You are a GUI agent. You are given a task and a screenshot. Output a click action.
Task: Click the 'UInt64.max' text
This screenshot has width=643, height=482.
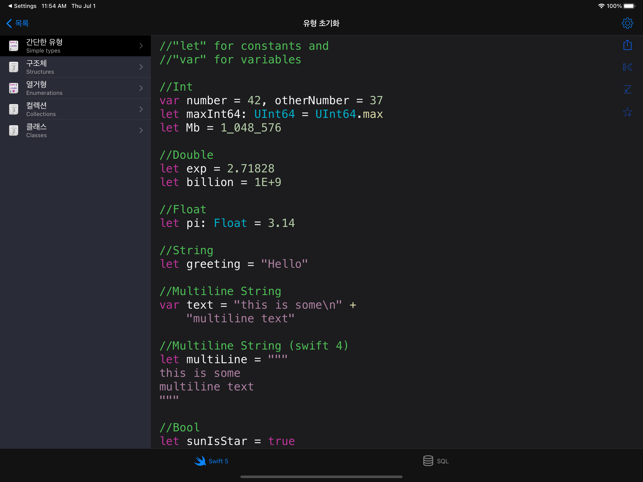349,114
